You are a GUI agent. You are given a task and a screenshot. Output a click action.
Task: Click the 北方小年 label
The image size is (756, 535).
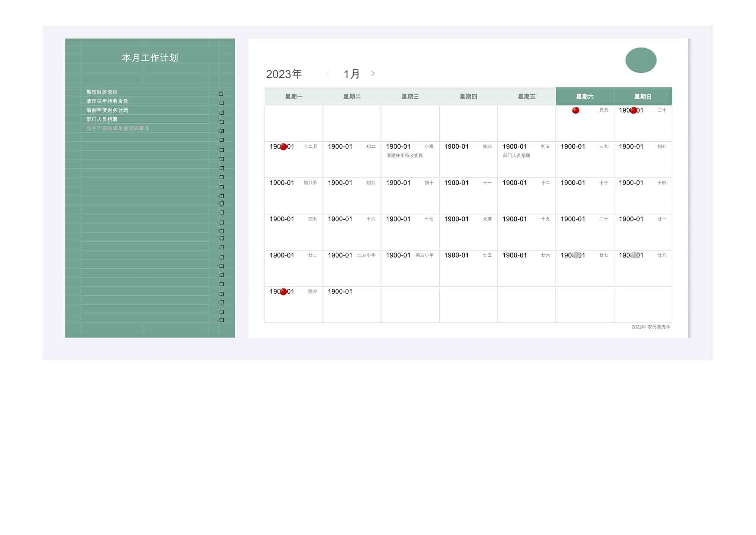pos(366,255)
